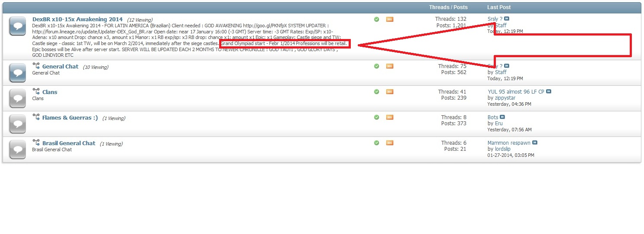Click the 'Last Post' column header
The image size is (644, 234).
(498, 7)
